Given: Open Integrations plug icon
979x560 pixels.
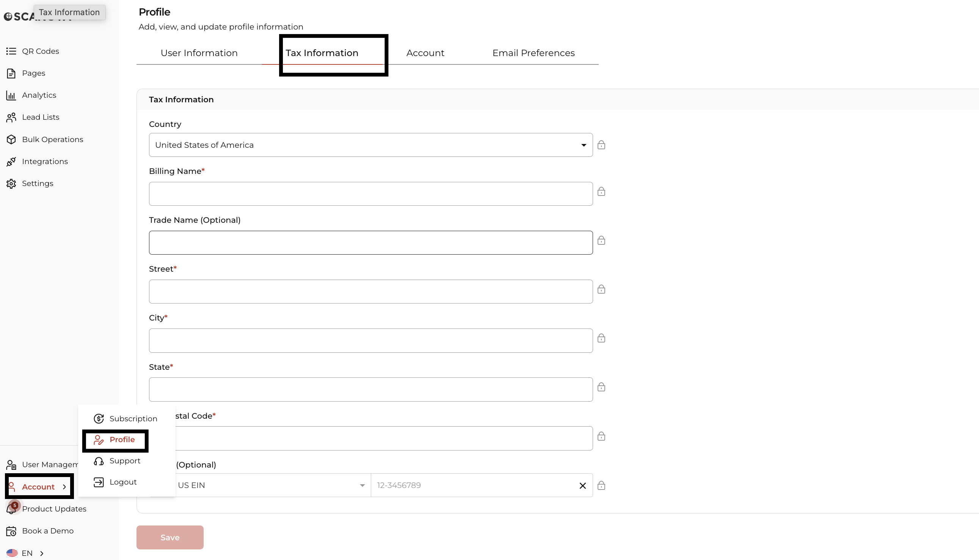Looking at the screenshot, I should [x=11, y=161].
